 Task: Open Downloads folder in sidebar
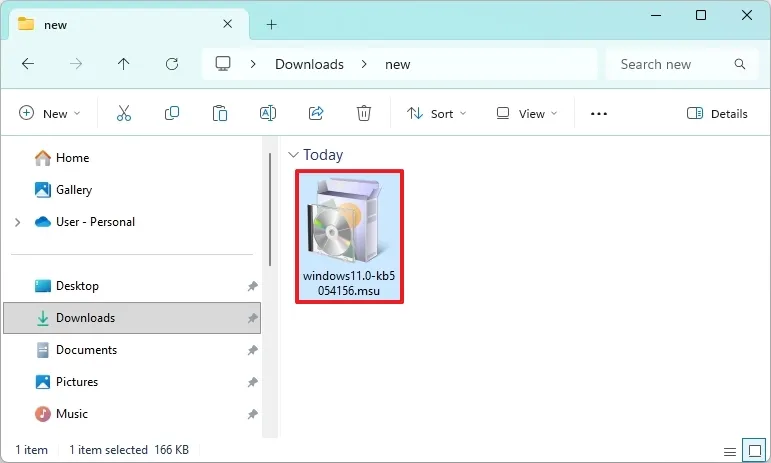pos(132,318)
